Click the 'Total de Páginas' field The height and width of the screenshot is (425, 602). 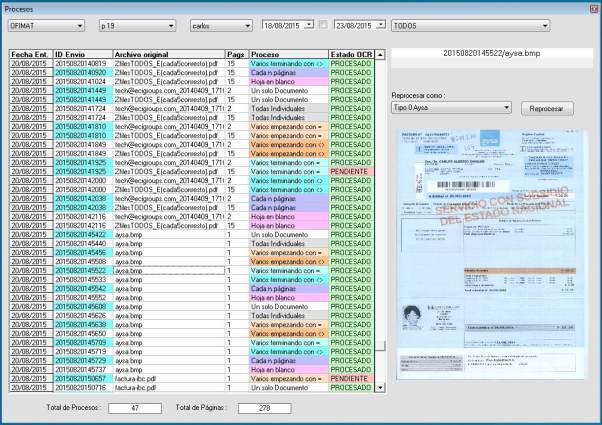tap(265, 408)
